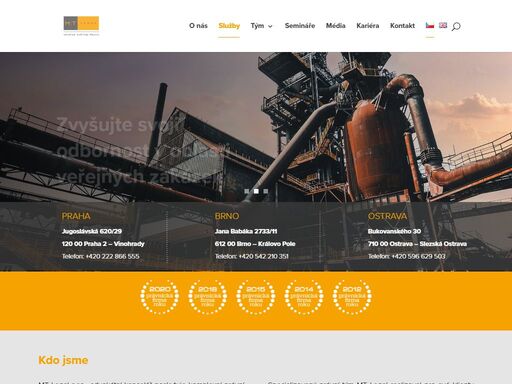512x384 pixels.
Task: Click the MT Legal logo
Action: pyautogui.click(x=81, y=26)
